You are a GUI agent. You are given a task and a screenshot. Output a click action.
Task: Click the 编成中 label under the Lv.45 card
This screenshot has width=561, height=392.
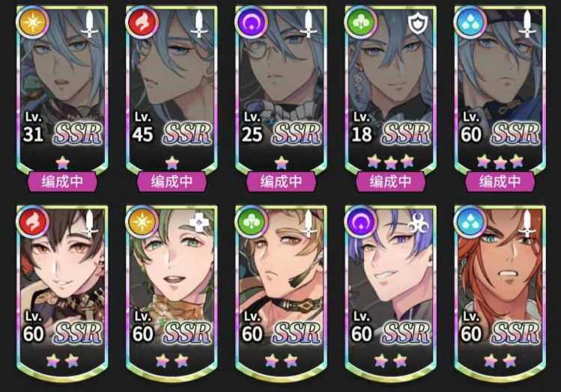tap(172, 182)
